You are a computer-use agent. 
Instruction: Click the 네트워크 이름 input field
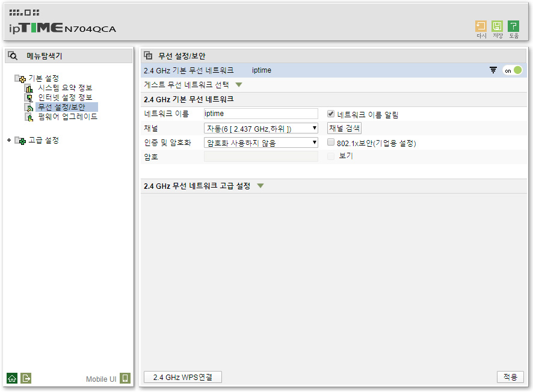pos(261,114)
